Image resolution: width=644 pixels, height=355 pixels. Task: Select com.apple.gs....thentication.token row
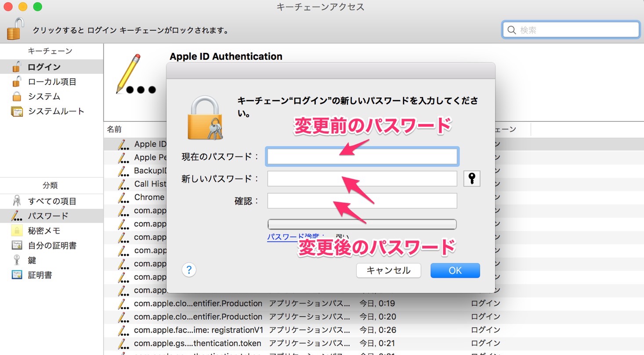(x=374, y=343)
